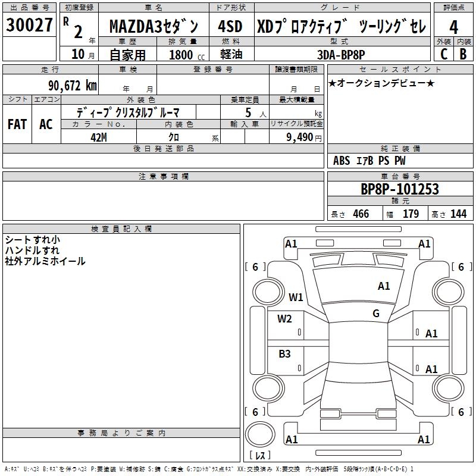
Task: Select the displacement value 1800 cc
Action: click(x=187, y=55)
